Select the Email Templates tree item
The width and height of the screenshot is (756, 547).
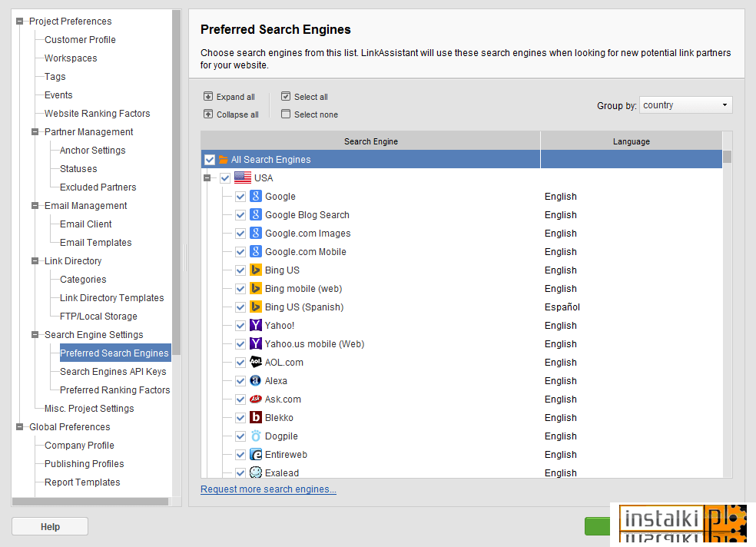(95, 243)
